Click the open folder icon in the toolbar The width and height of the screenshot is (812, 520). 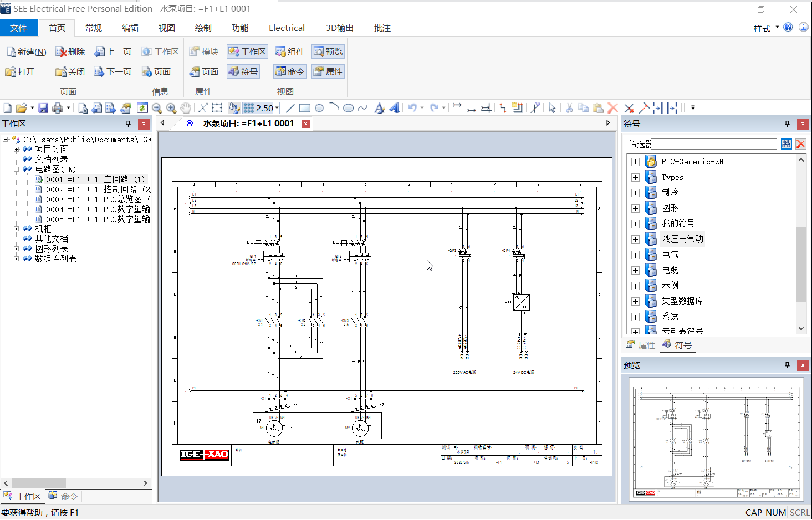(22, 108)
